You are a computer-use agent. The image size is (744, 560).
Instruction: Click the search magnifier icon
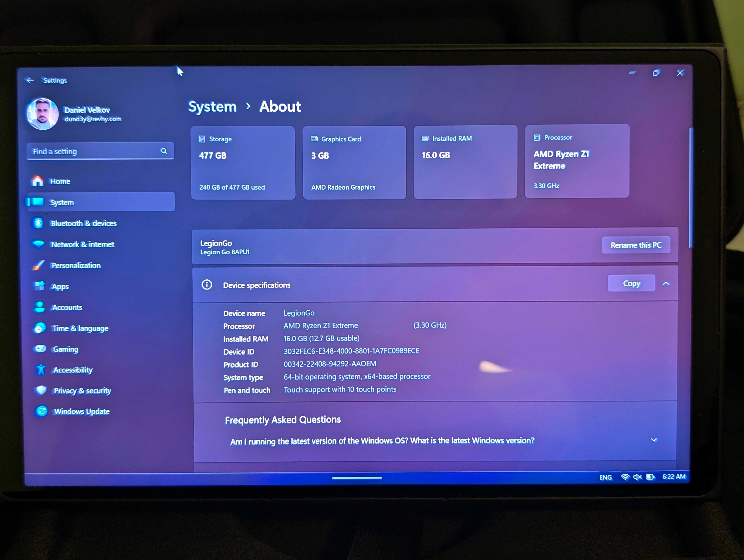[164, 151]
